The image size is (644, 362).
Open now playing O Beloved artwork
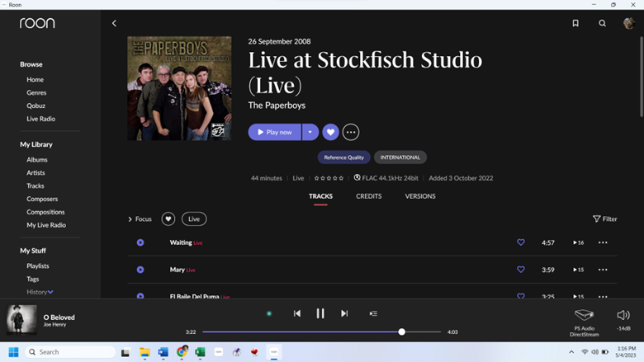pyautogui.click(x=21, y=319)
